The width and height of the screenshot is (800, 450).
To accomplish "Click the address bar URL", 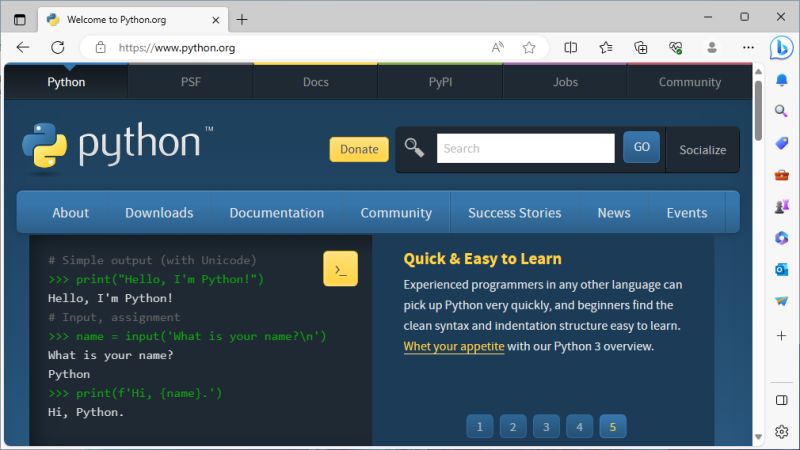I will point(177,48).
